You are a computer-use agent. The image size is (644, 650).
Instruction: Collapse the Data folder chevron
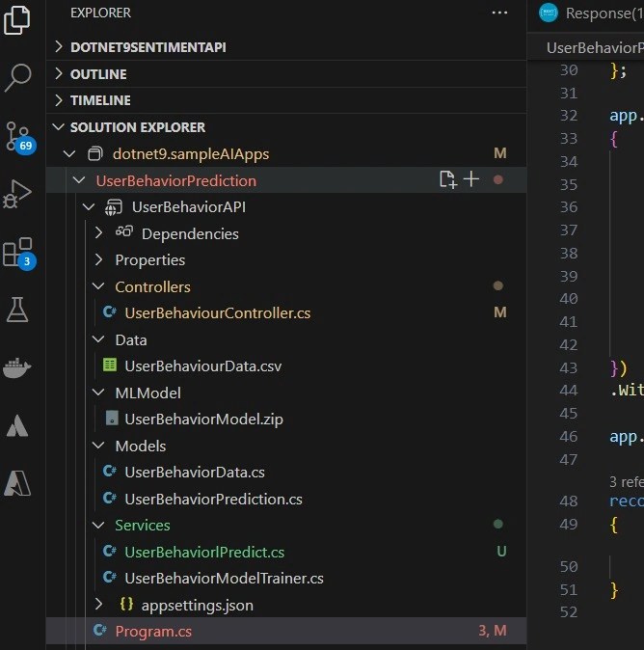[98, 339]
